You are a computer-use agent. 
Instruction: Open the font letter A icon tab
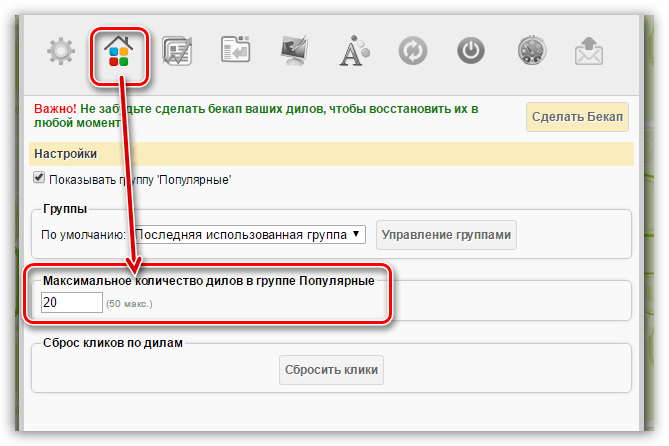pos(354,51)
